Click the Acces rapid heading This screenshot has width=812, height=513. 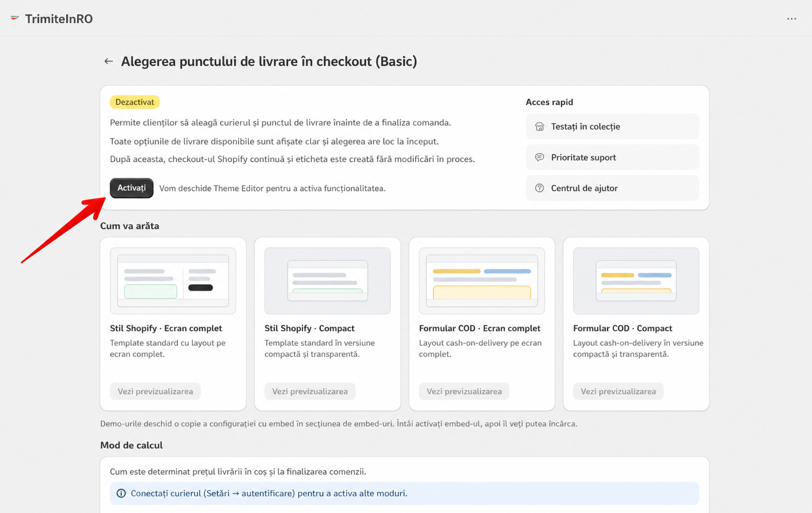click(x=549, y=102)
